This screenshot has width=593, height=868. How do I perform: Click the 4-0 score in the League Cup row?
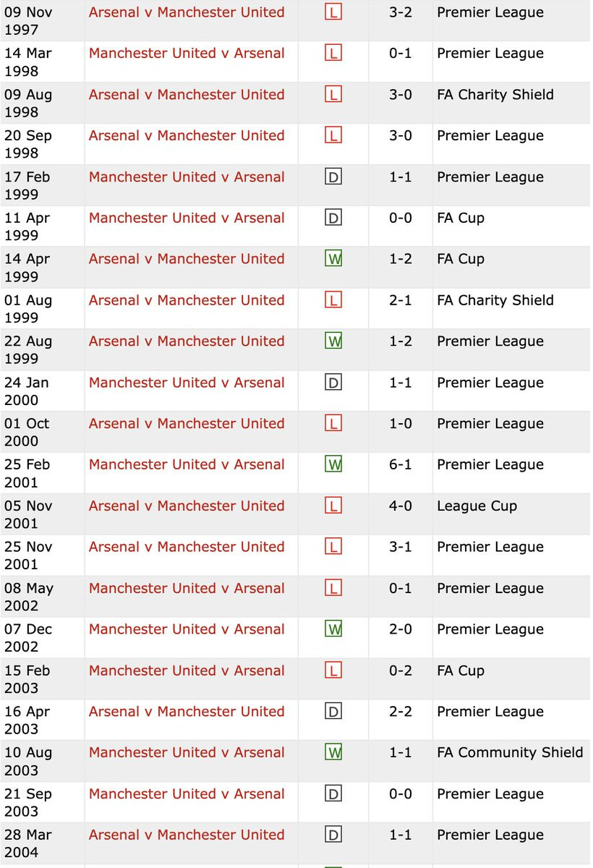400,506
